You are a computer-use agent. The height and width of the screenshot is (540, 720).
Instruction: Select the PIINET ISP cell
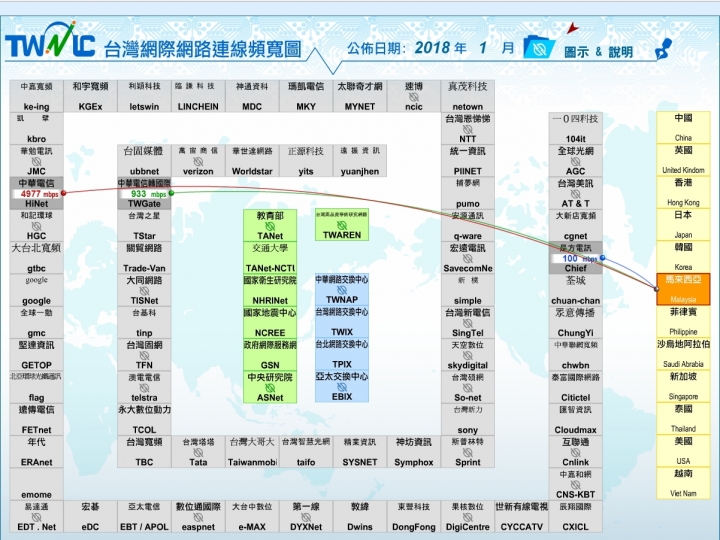[x=467, y=161]
